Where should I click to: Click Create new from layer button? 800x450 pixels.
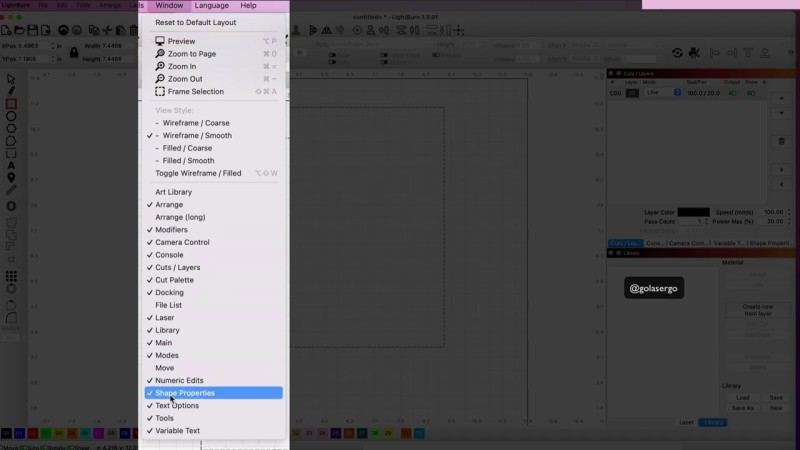(757, 310)
